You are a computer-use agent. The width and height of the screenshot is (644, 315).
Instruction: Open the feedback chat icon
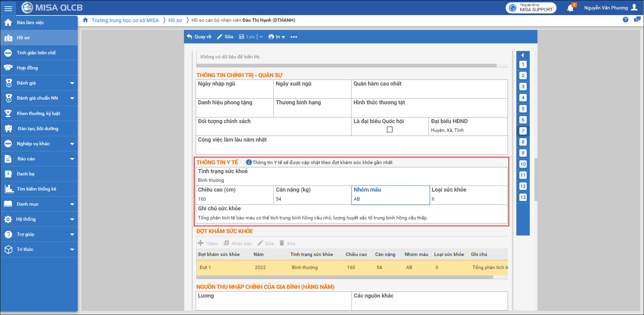pos(637,20)
